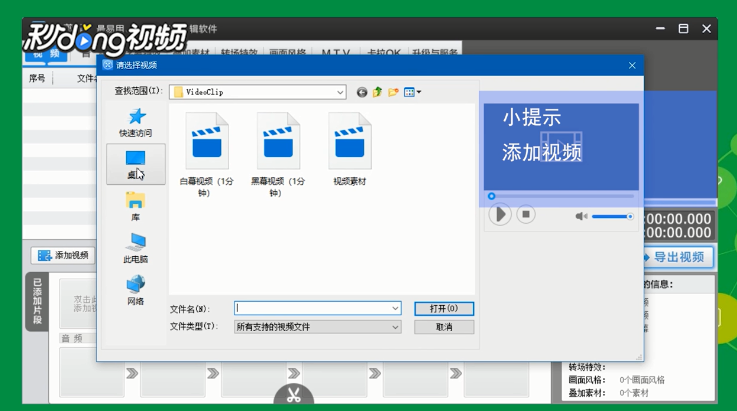Click the 序号 column header

tap(37, 78)
